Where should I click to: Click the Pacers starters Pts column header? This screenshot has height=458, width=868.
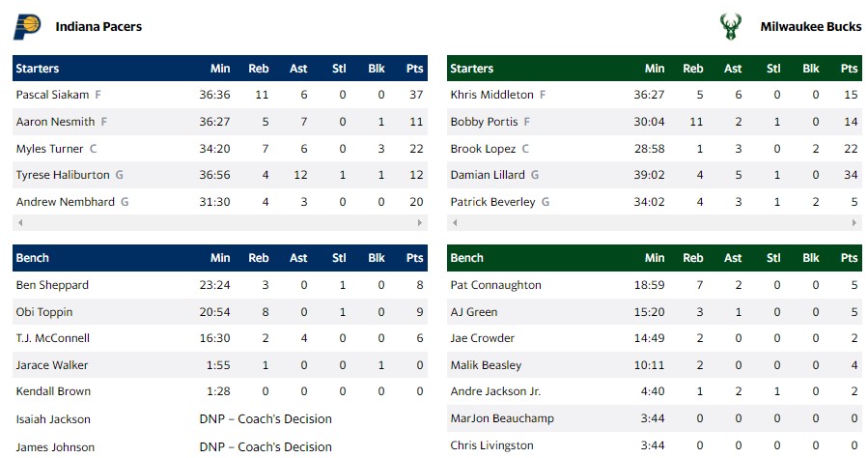pyautogui.click(x=415, y=69)
